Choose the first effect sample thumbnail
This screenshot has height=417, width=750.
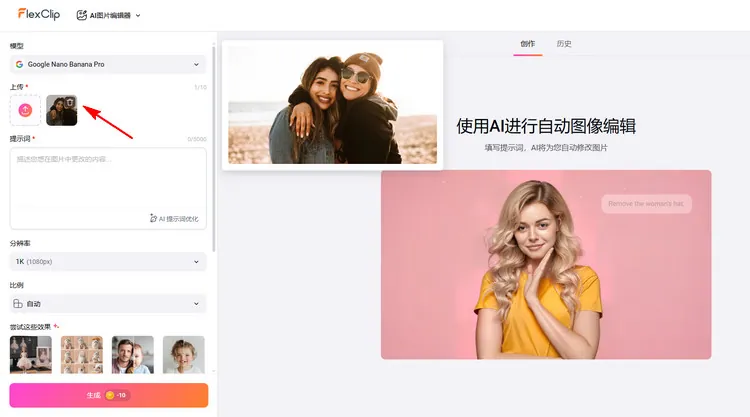(x=30, y=355)
